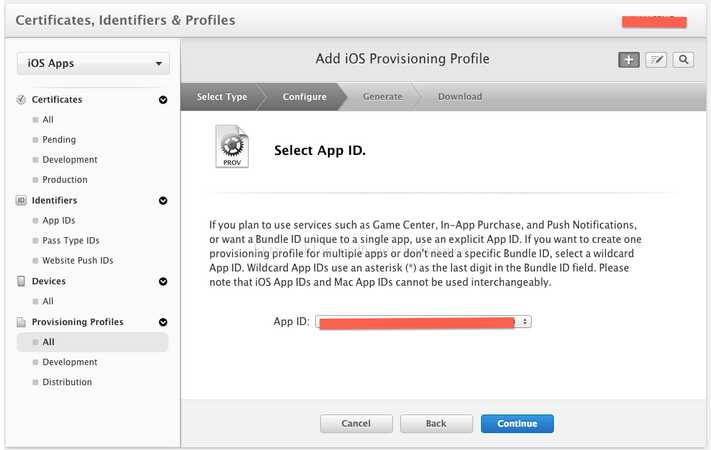The width and height of the screenshot is (711, 450).
Task: Click the Certificates heading label
Action: [x=57, y=99]
